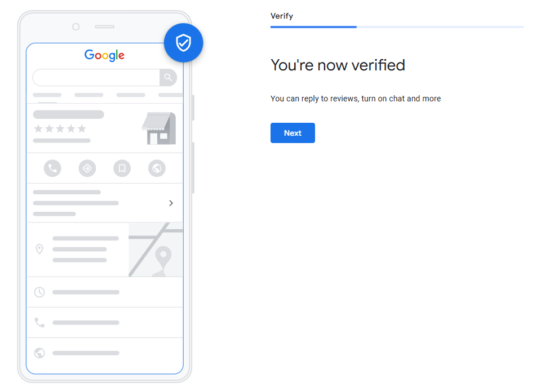Expand the business details row chevron

171,203
